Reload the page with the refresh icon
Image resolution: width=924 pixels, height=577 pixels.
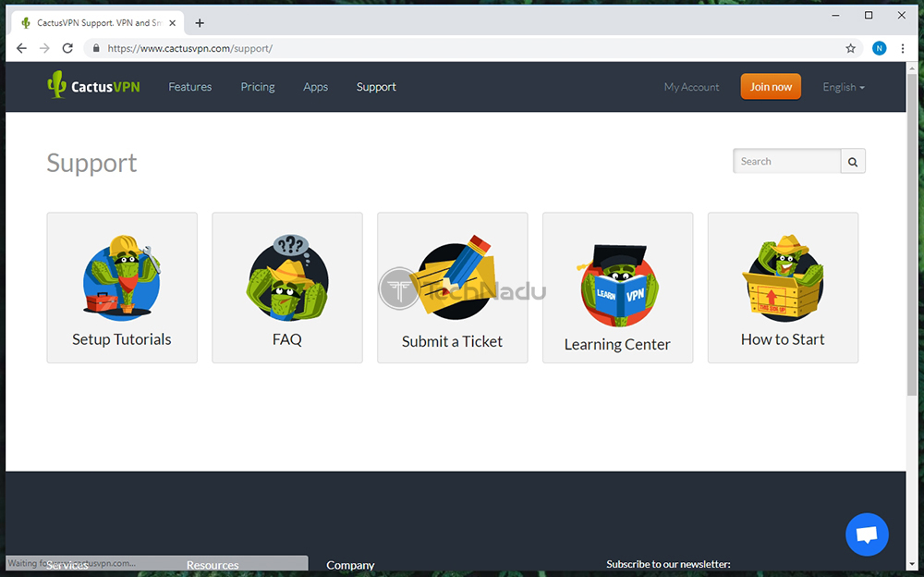click(x=67, y=48)
